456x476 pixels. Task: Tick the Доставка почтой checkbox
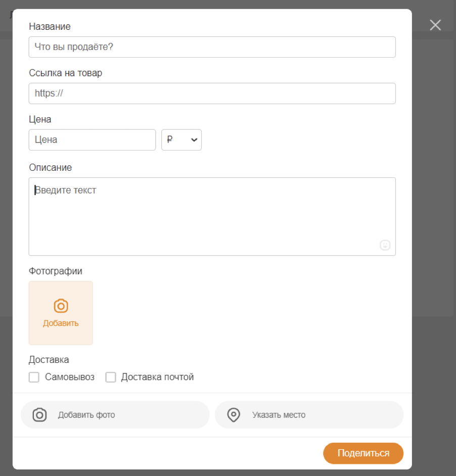pyautogui.click(x=111, y=377)
